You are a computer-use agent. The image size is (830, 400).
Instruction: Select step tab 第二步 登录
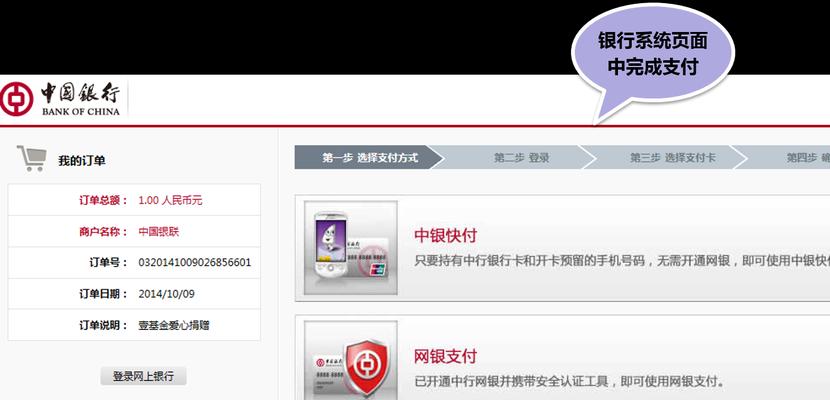coord(513,158)
